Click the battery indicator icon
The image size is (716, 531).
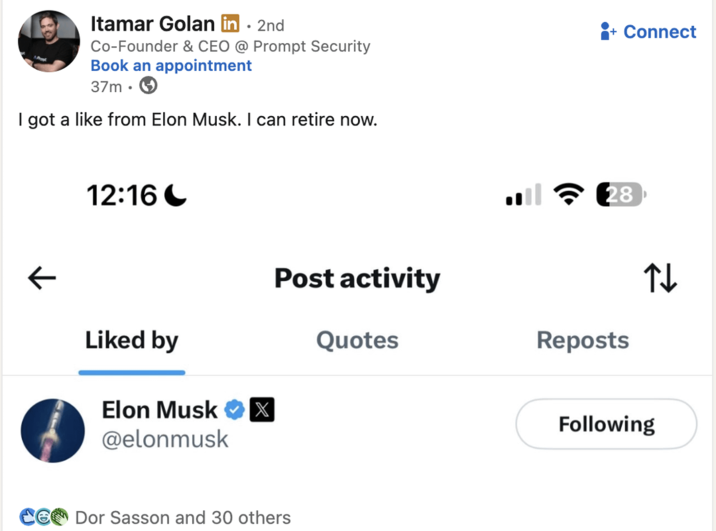point(621,195)
